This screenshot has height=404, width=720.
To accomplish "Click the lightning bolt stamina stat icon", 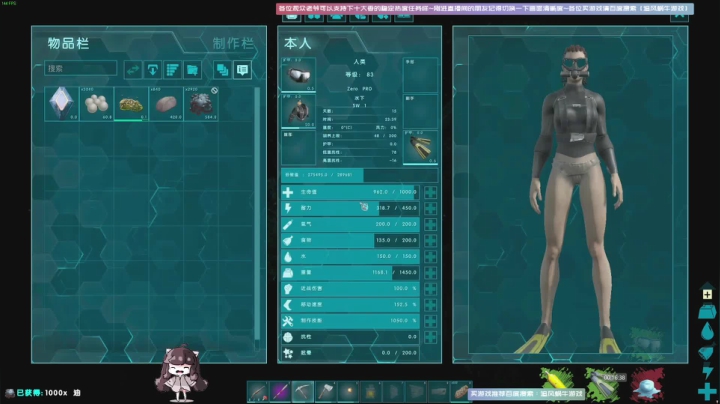I will (288, 208).
